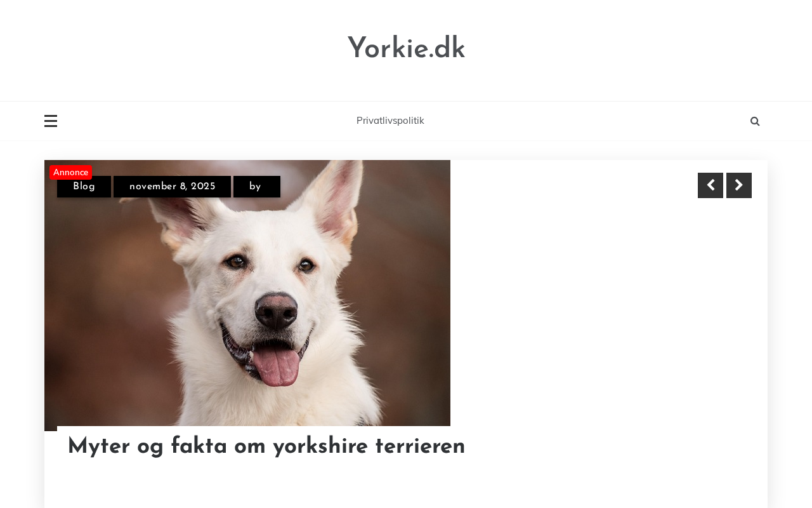Open article "Myter og fakta om yorkshire terrieren"

click(266, 446)
